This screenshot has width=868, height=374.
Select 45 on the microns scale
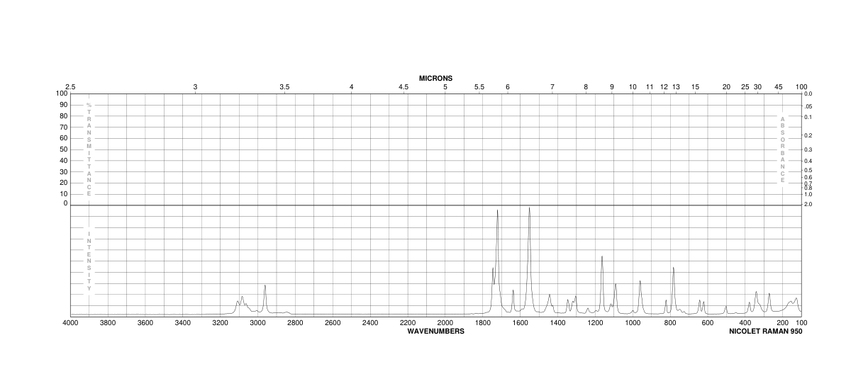point(779,87)
